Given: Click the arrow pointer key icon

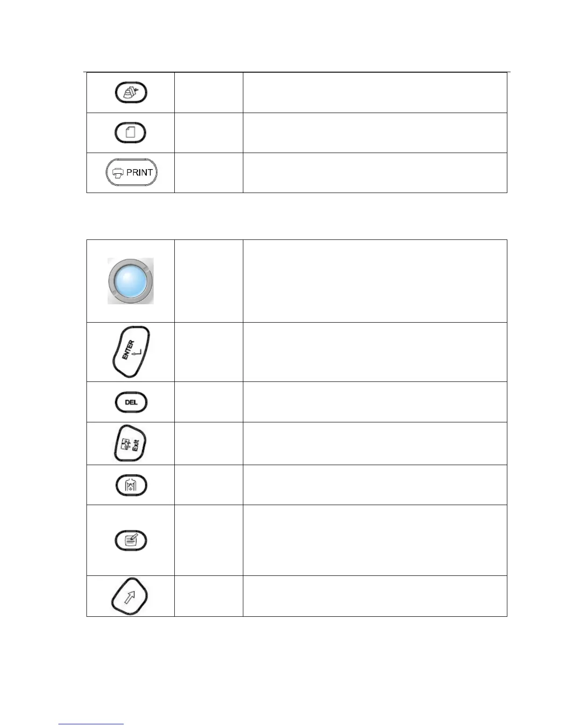Looking at the screenshot, I should tap(131, 596).
